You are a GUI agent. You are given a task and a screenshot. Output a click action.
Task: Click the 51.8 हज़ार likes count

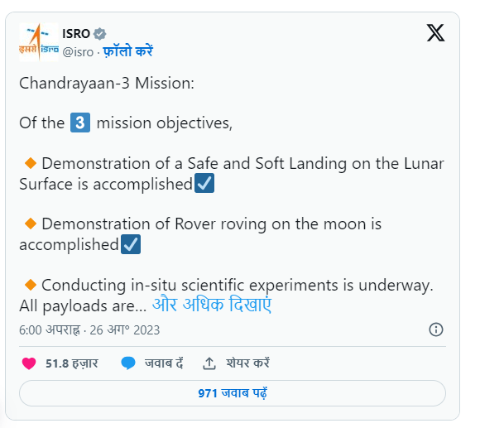click(x=72, y=363)
